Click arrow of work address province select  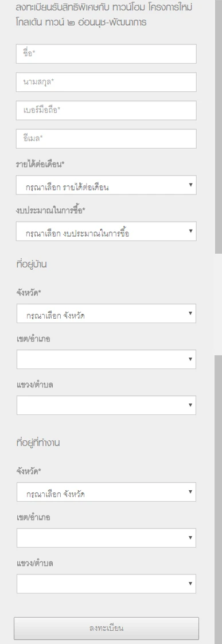pyautogui.click(x=190, y=492)
